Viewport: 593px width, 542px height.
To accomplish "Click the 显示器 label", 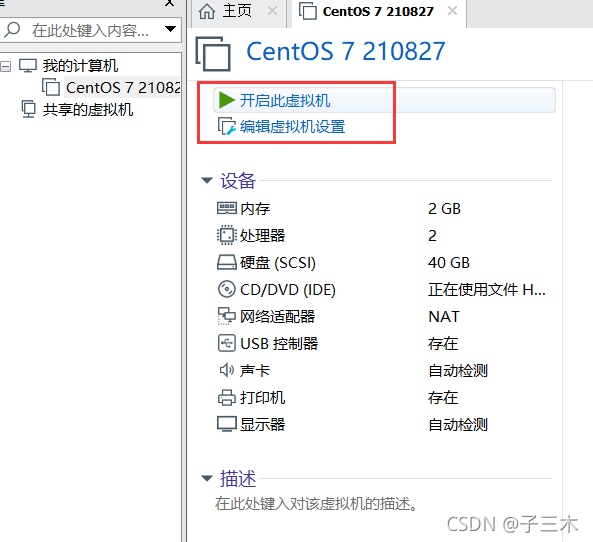I will pos(262,425).
